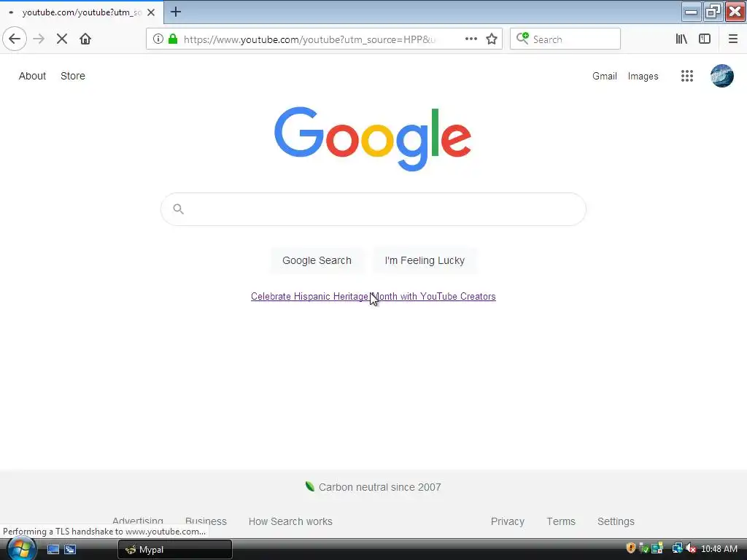The height and width of the screenshot is (560, 747).
Task: Click the security shield tray icon
Action: tap(631, 548)
